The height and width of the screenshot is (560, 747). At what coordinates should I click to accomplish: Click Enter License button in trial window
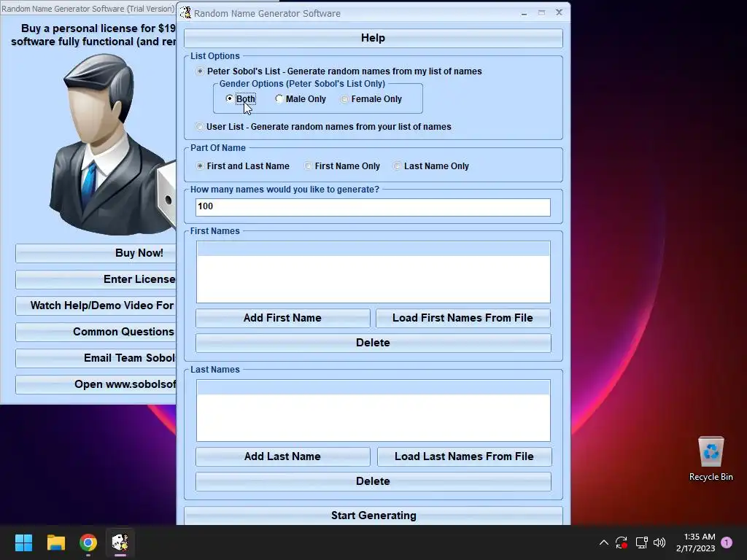point(96,279)
